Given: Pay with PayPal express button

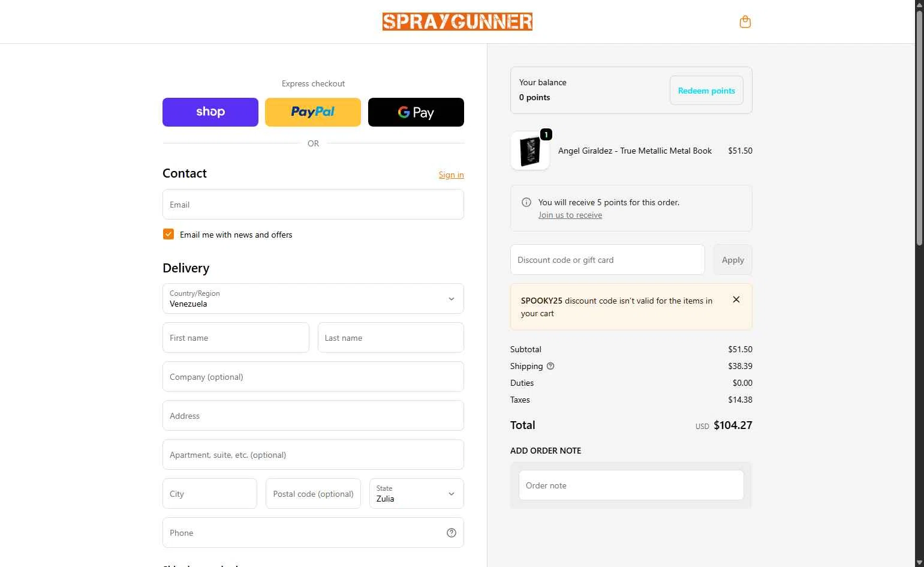Looking at the screenshot, I should point(313,112).
